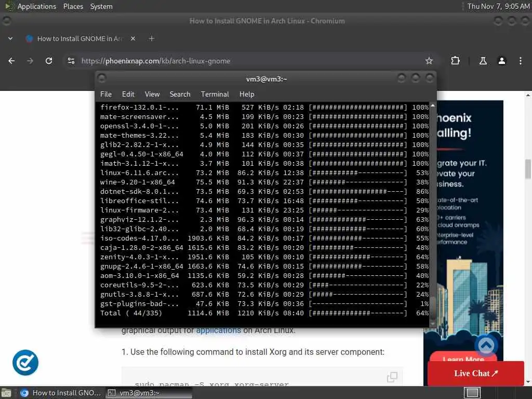
Task: Click the forward navigation arrow
Action: tap(30, 61)
